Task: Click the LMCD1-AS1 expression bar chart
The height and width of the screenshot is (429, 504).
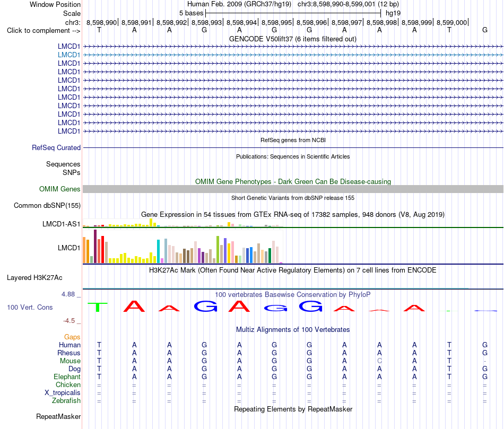Action: point(183,223)
